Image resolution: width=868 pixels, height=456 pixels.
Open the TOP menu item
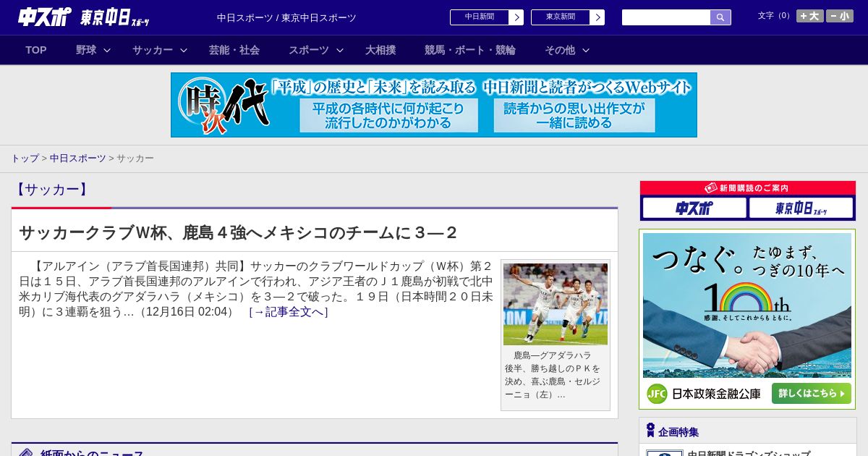[x=36, y=50]
